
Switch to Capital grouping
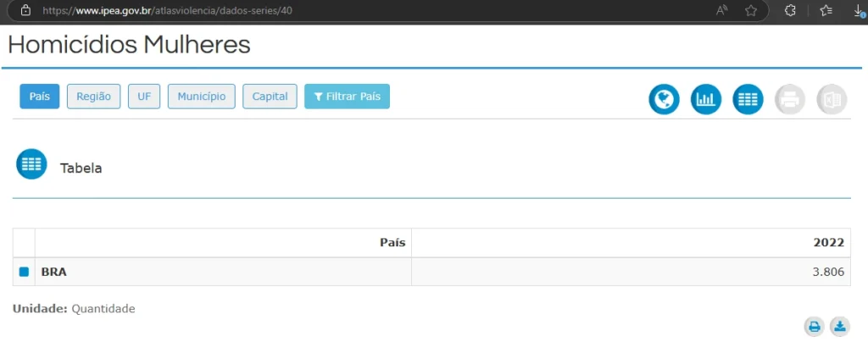(x=270, y=97)
